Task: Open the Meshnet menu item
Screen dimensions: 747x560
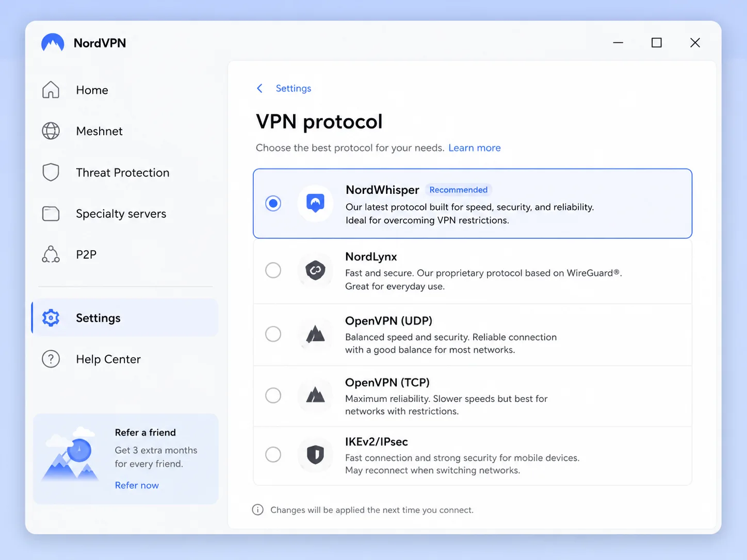Action: click(125, 131)
